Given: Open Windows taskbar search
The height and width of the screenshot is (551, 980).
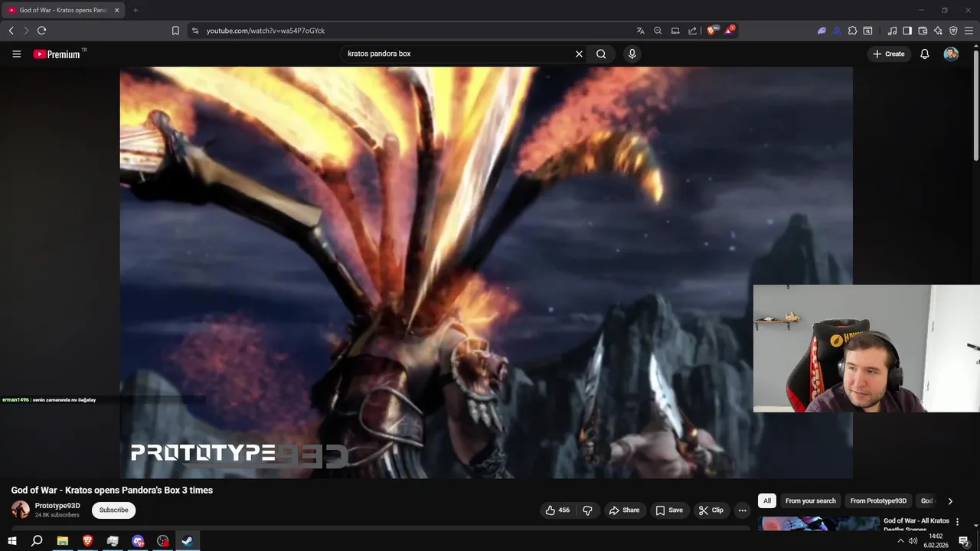Looking at the screenshot, I should (37, 541).
